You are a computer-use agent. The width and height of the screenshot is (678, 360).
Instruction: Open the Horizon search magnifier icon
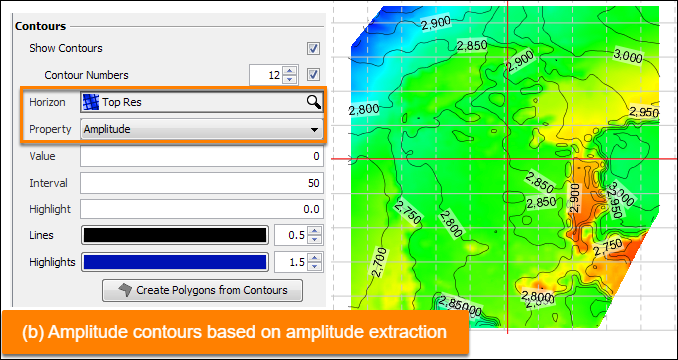(313, 102)
